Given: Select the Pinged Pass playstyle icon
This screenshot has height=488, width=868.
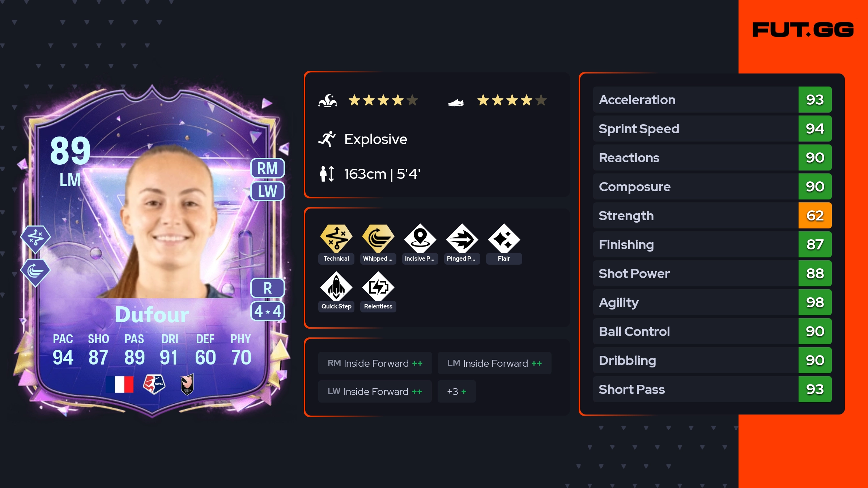Looking at the screenshot, I should [x=462, y=239].
